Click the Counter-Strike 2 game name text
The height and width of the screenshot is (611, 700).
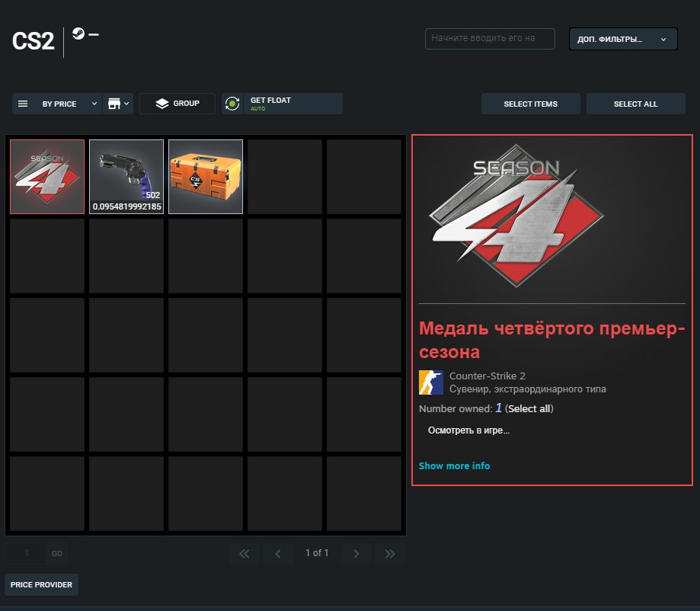coord(487,376)
